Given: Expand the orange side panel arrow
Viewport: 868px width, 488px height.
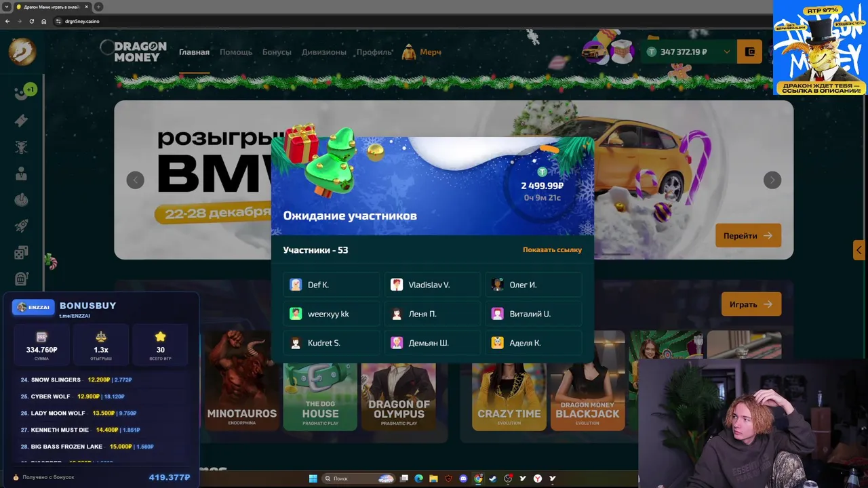Looking at the screenshot, I should pyautogui.click(x=859, y=250).
